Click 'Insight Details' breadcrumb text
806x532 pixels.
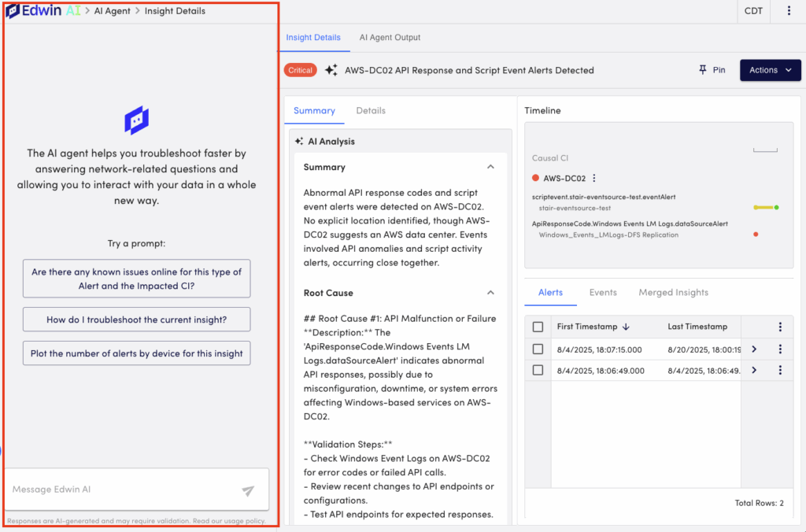175,11
